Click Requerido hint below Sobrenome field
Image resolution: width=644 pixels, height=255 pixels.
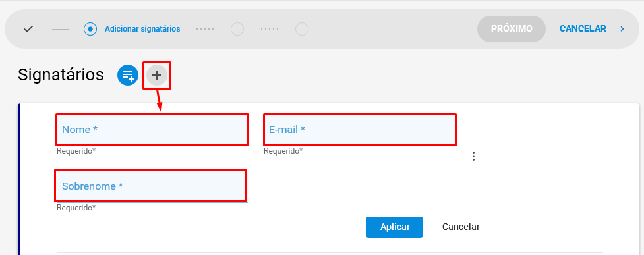coord(76,208)
